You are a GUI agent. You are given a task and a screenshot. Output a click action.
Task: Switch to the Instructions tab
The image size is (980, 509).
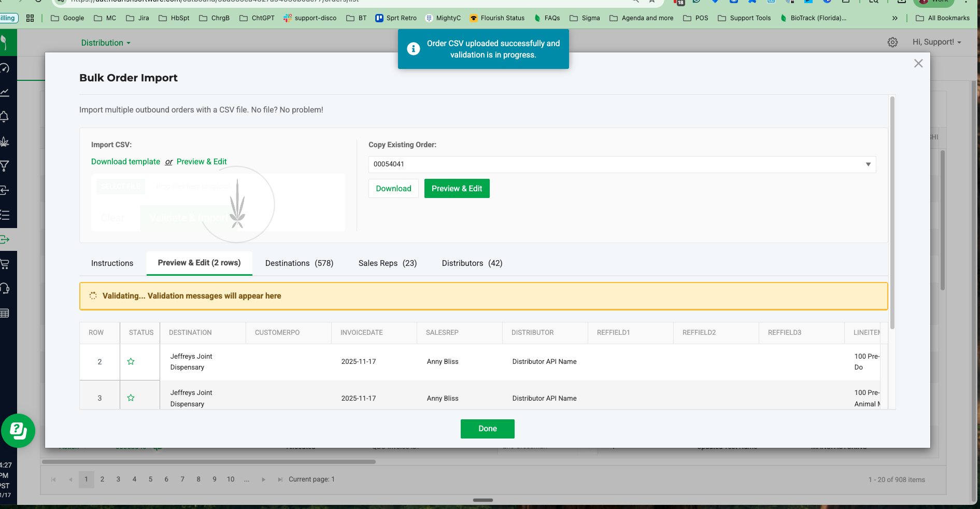[112, 263]
